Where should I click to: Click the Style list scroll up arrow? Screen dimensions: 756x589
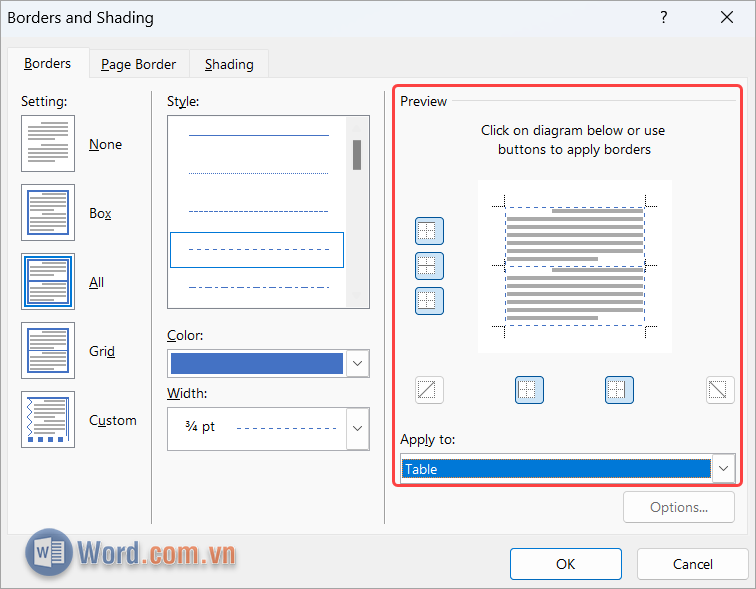357,128
